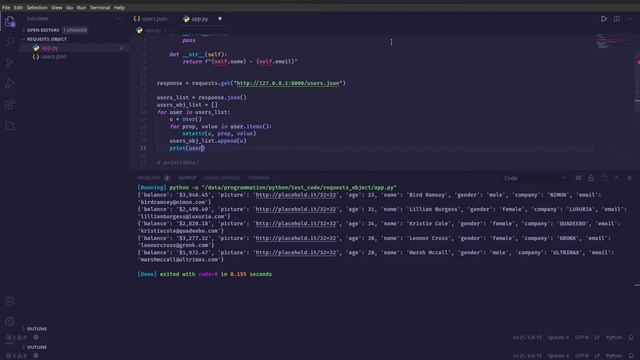Close app.py tab via unsaved dot
Image resolution: width=640 pixels, height=360 pixels.
220,19
